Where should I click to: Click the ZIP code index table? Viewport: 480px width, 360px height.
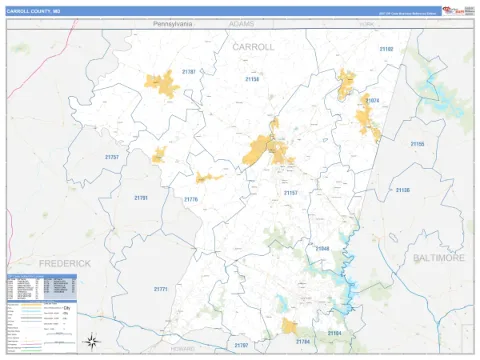pyautogui.click(x=42, y=287)
